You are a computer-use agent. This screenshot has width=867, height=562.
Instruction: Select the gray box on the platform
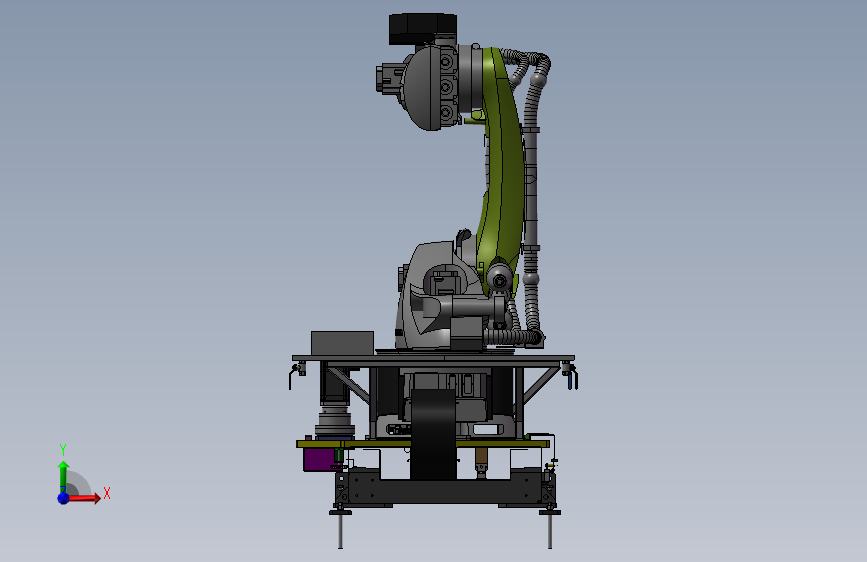[x=342, y=344]
